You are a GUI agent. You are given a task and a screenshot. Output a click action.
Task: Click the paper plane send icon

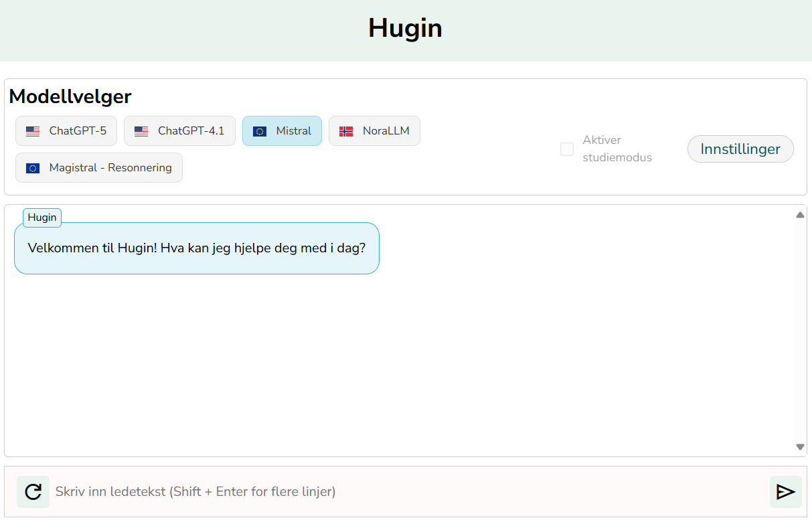tap(785, 491)
